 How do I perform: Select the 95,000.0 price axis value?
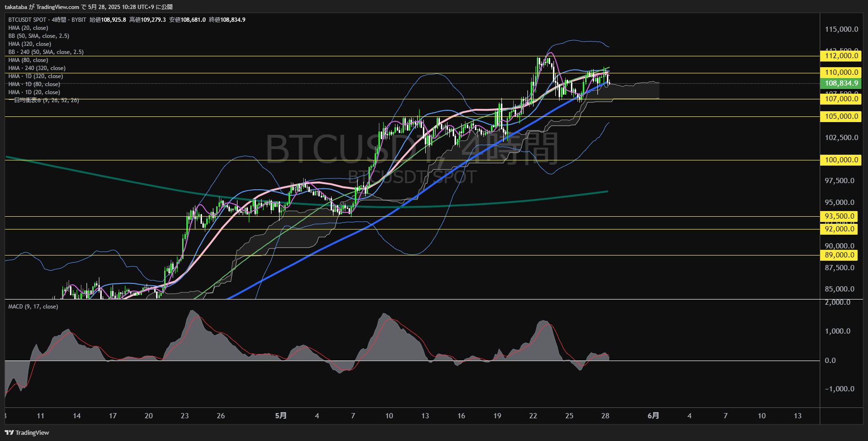840,203
